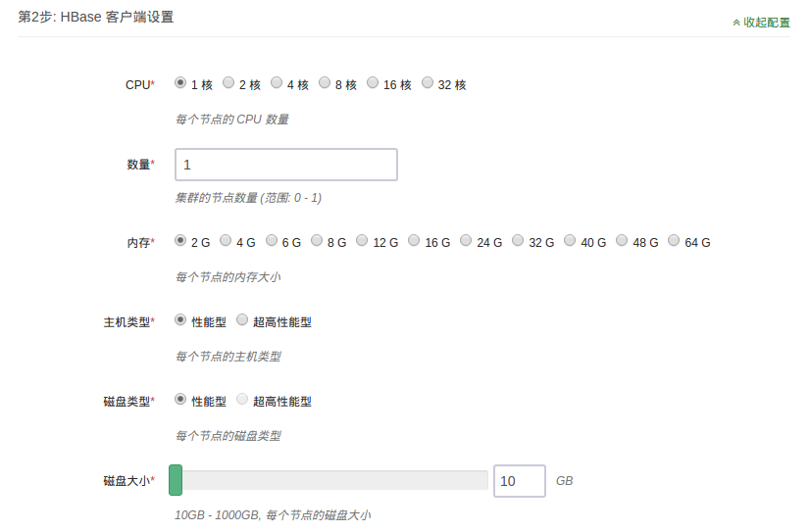Click the green disk size slider handle
Image resolution: width=810 pixels, height=532 pixels.
point(176,480)
